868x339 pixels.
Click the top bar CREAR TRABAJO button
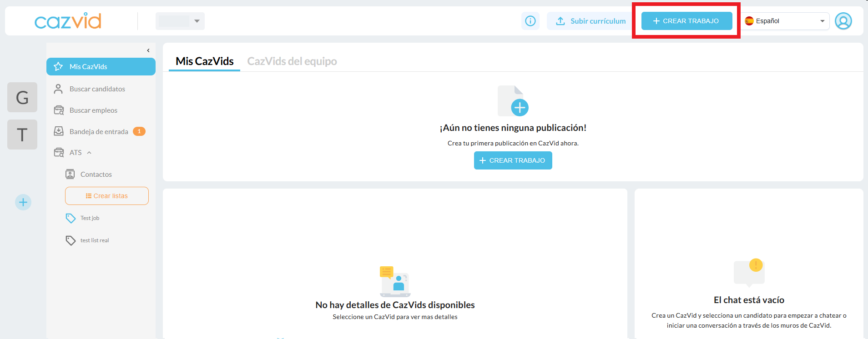click(x=686, y=21)
